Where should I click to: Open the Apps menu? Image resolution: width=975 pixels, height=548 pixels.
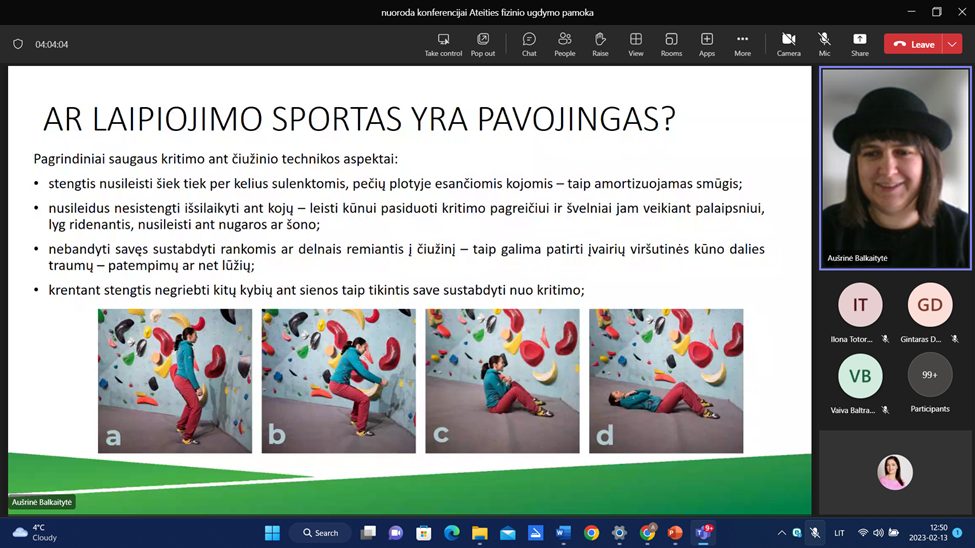coord(707,43)
